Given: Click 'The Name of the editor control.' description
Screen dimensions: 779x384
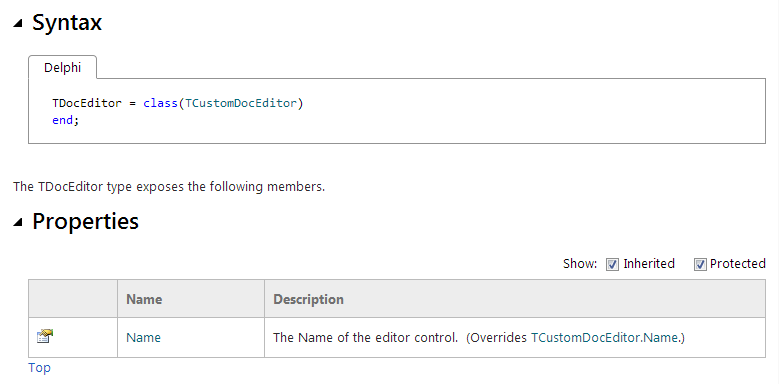Looking at the screenshot, I should (x=365, y=338).
